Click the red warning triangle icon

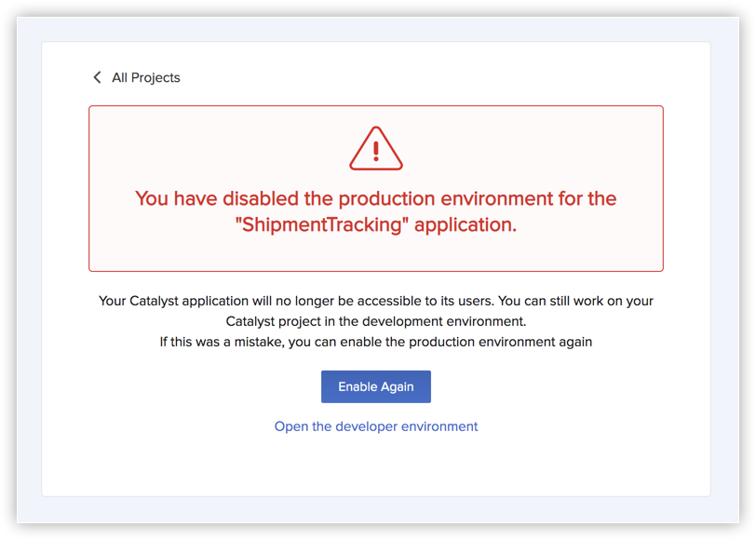coord(376,148)
